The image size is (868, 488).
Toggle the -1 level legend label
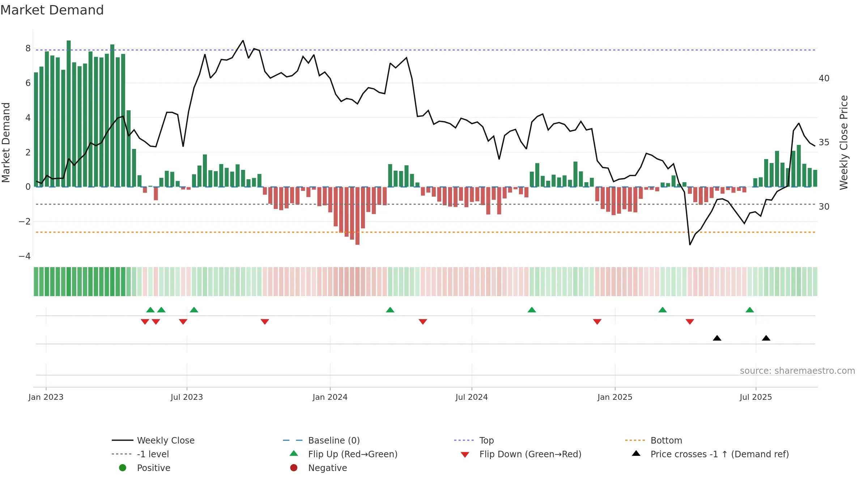pyautogui.click(x=153, y=454)
